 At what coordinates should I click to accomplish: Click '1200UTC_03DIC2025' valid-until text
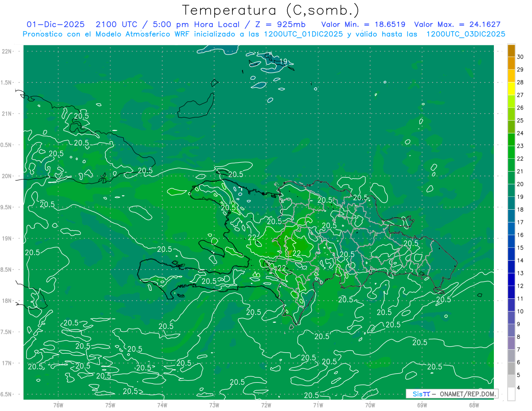tap(465, 34)
